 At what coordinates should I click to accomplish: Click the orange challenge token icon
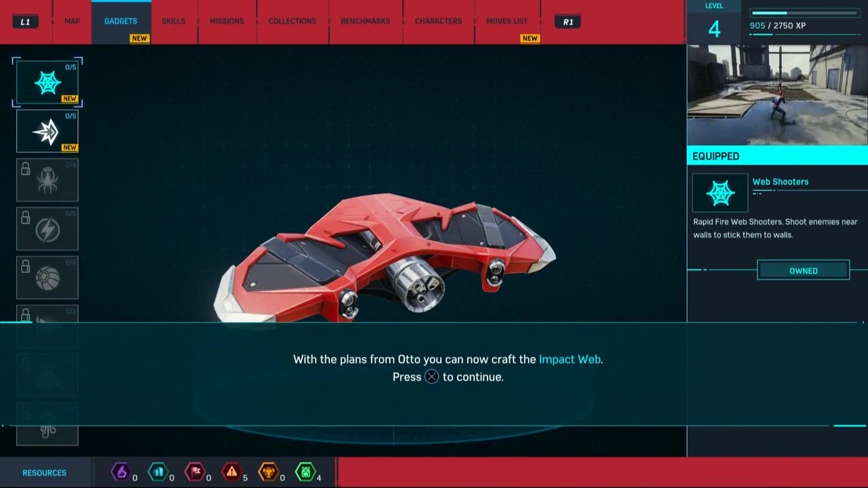[269, 472]
